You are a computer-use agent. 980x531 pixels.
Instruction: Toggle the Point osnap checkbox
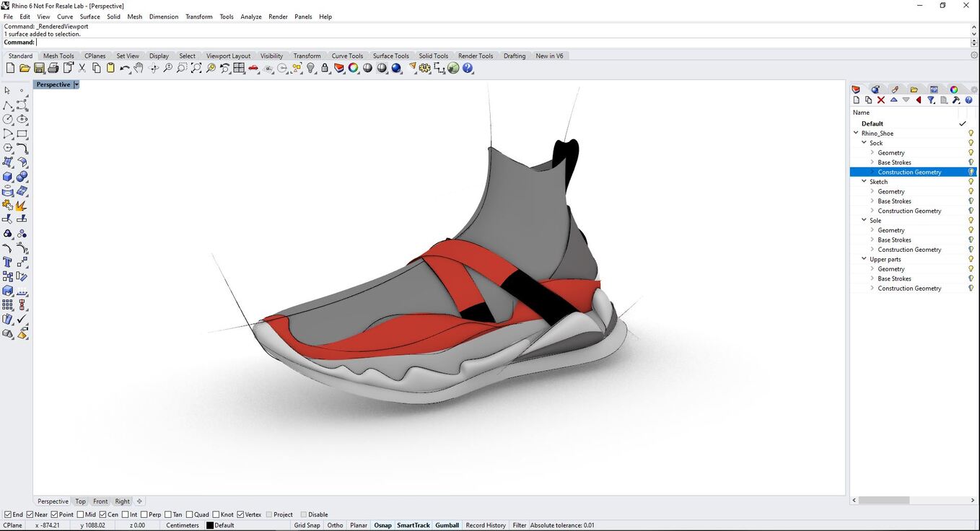[x=55, y=514]
